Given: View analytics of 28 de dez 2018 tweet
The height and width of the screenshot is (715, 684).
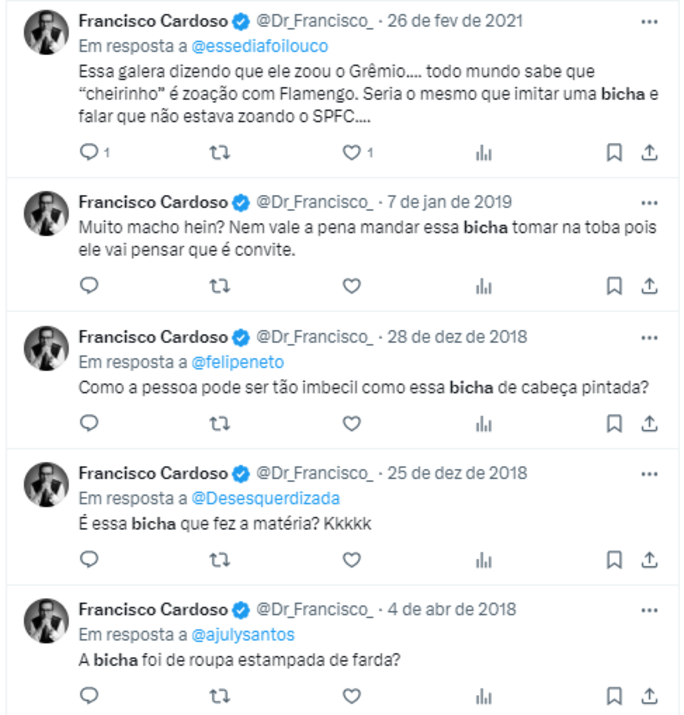Looking at the screenshot, I should (484, 422).
